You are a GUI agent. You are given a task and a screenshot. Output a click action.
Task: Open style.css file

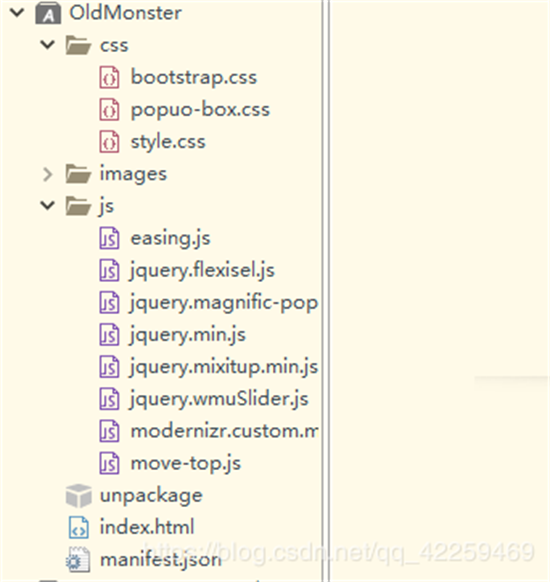pos(168,142)
